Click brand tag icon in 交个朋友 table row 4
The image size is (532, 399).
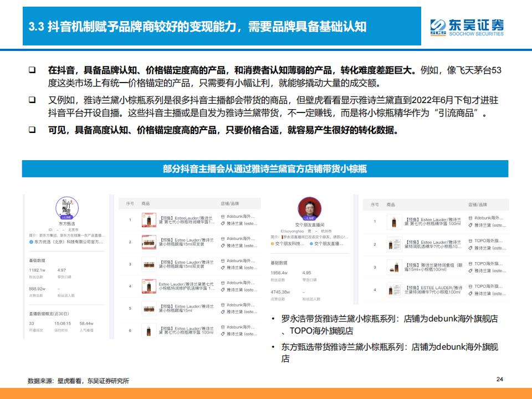(x=470, y=294)
